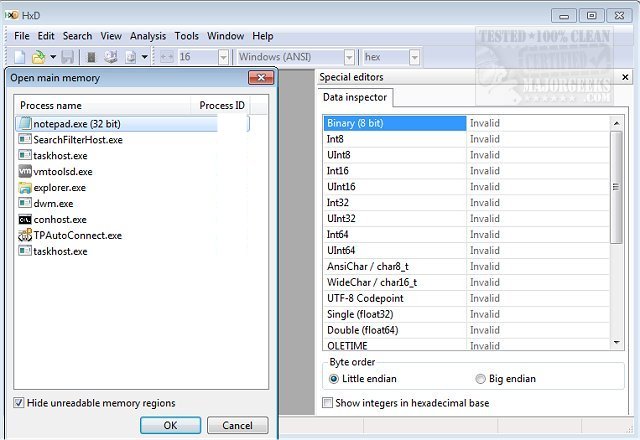640x440 pixels.
Task: Open the Window menu
Action: pos(225,36)
